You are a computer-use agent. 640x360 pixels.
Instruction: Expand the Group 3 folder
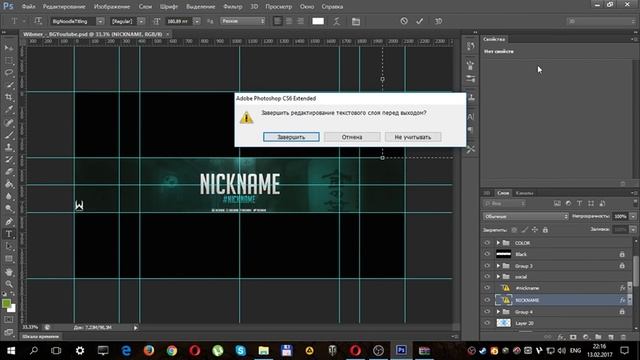(x=498, y=265)
